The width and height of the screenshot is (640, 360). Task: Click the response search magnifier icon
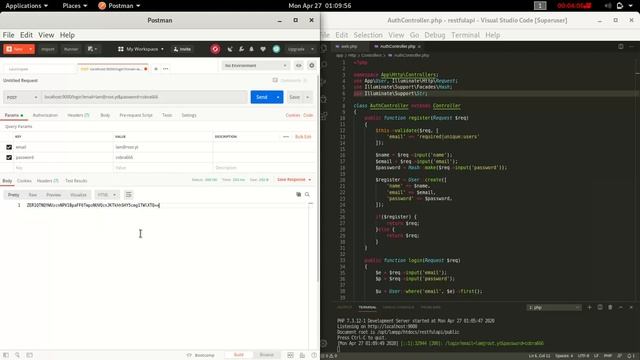(x=307, y=195)
